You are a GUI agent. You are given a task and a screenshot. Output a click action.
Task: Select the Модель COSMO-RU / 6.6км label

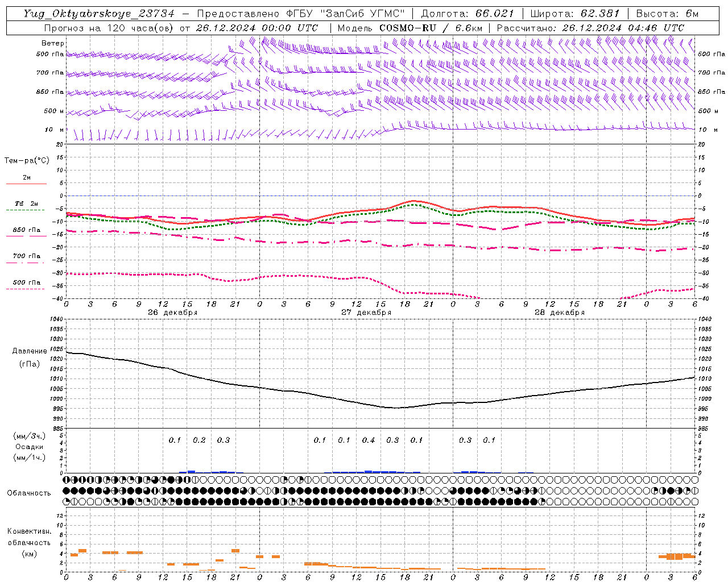tap(409, 28)
